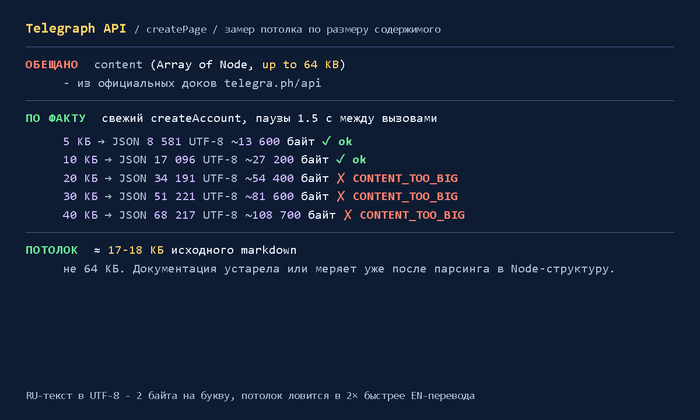Select the '5 КБ' row size label

77,141
